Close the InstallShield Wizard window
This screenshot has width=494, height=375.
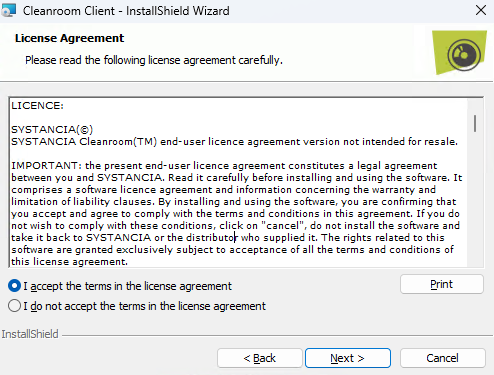[x=481, y=10]
